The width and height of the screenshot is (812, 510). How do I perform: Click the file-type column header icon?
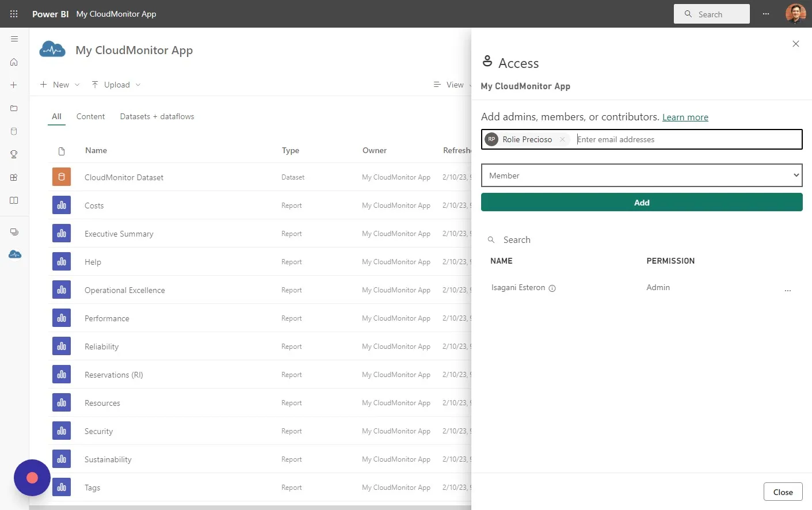[x=62, y=151]
